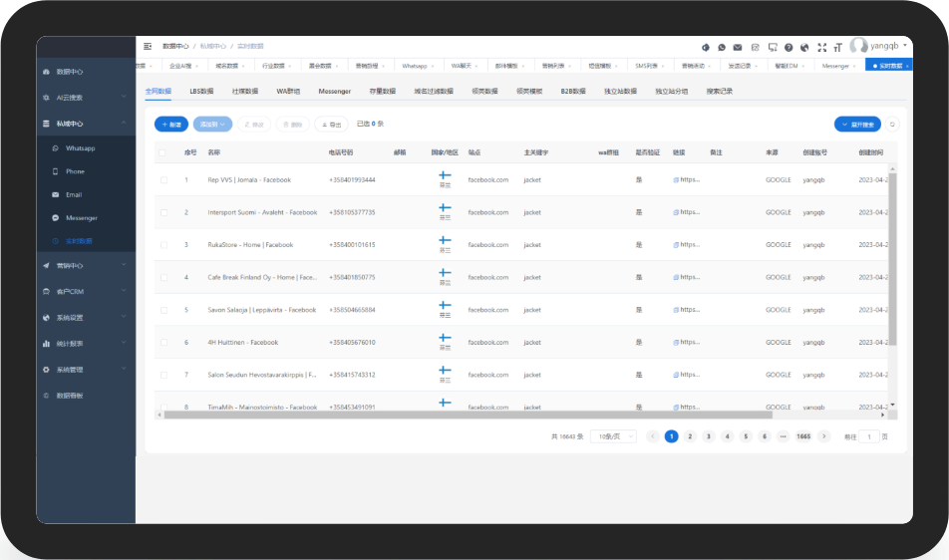Screen dimensions: 949x560
Task: Tick the checkbox for Rep VVS row
Action: [164, 180]
